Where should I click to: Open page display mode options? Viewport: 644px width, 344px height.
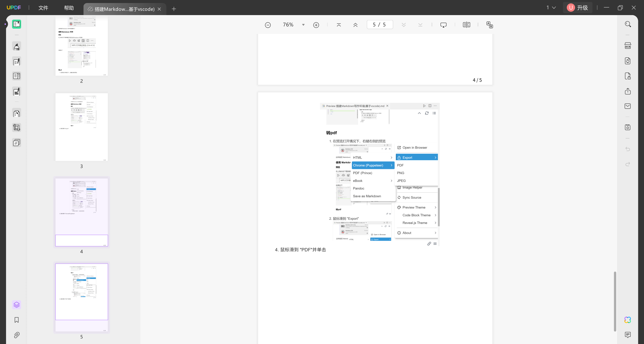coord(466,25)
